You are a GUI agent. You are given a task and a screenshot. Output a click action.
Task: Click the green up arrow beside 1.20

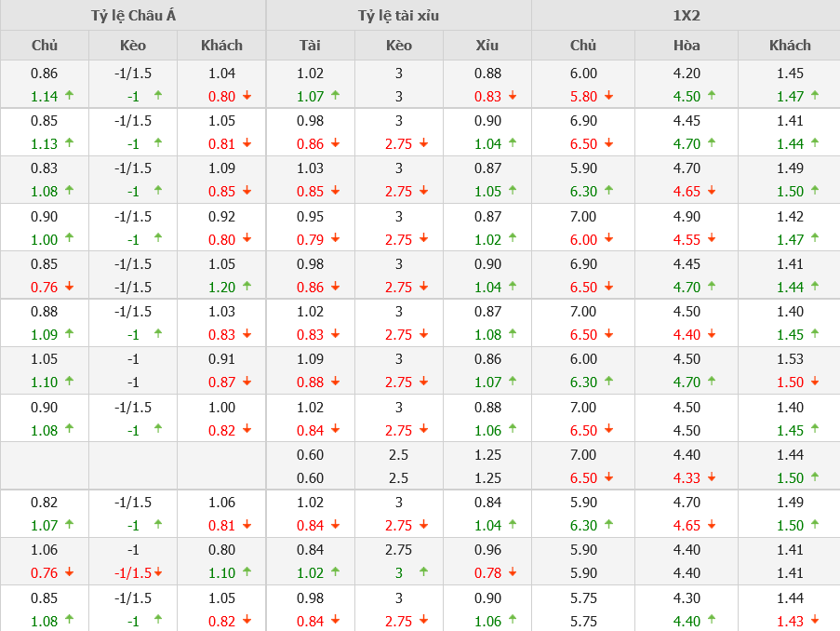coord(247,287)
